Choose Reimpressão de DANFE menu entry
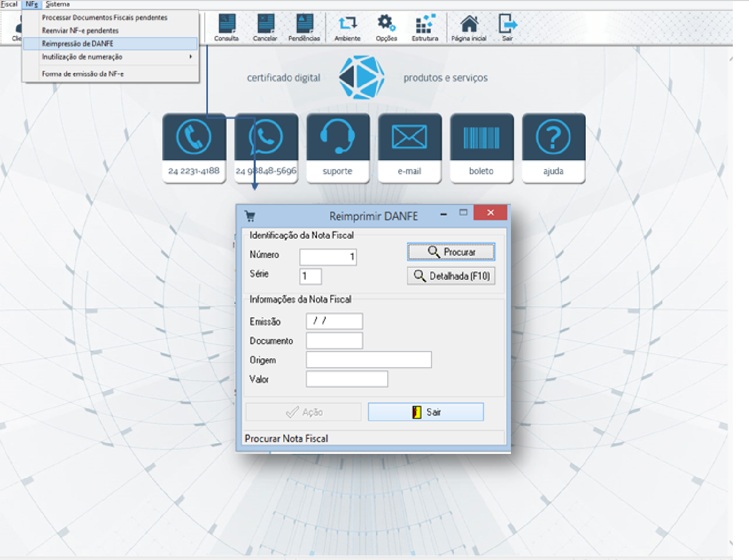 (110, 44)
